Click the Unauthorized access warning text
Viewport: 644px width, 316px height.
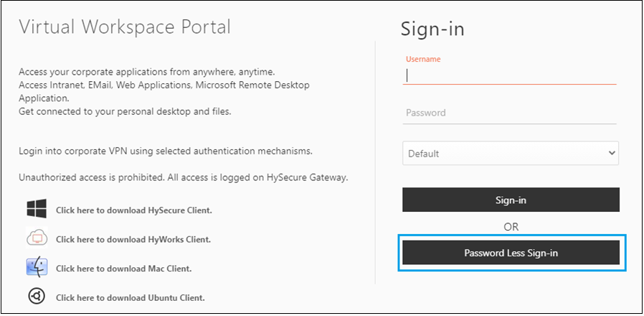click(184, 178)
